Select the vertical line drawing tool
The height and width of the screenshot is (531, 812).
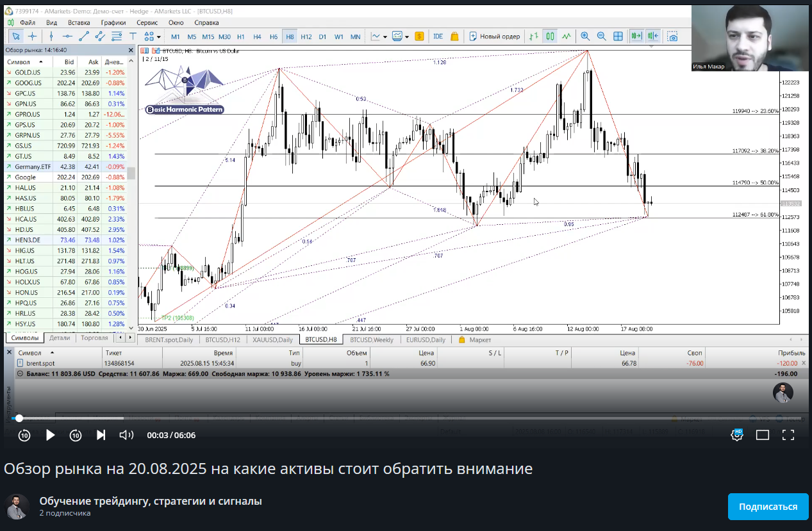click(x=52, y=37)
